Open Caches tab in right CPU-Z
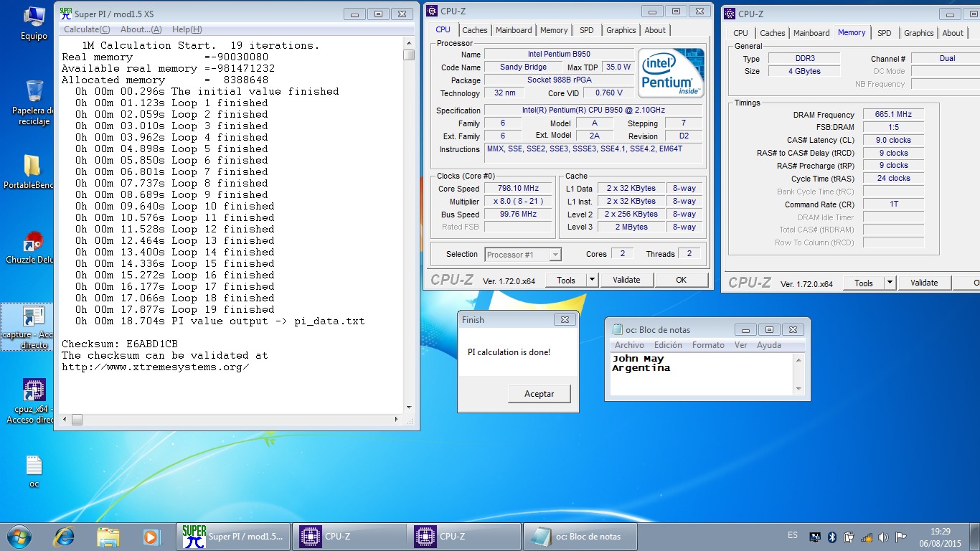This screenshot has height=551, width=980. [772, 33]
